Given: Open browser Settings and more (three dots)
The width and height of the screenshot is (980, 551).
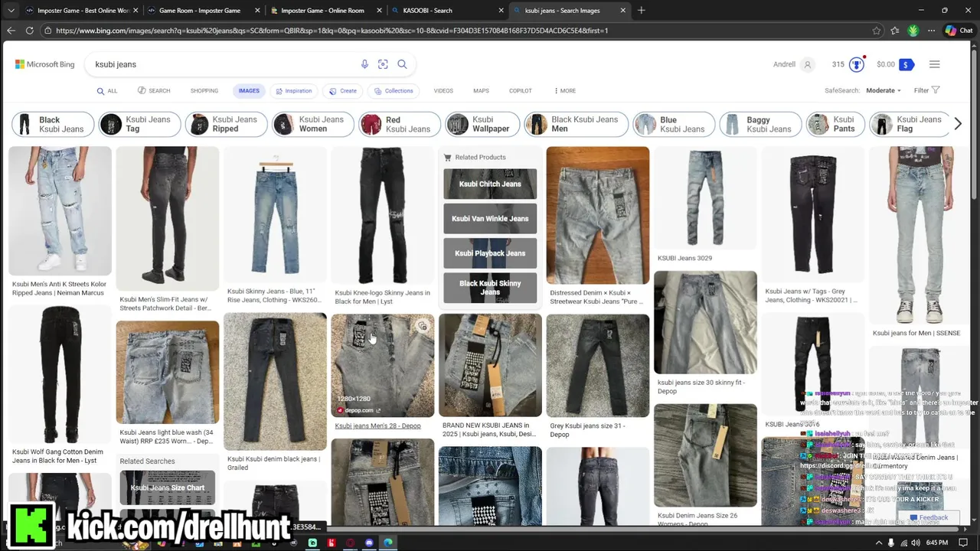Looking at the screenshot, I should [931, 31].
